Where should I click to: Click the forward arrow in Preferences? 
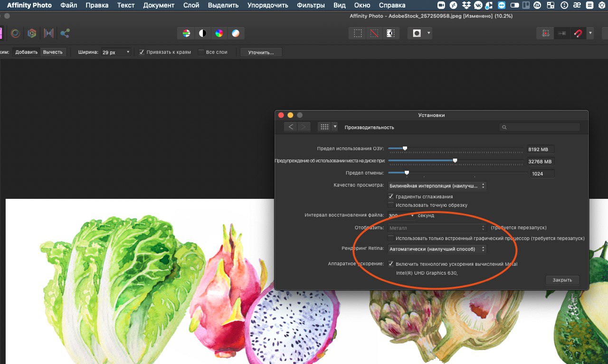(304, 127)
